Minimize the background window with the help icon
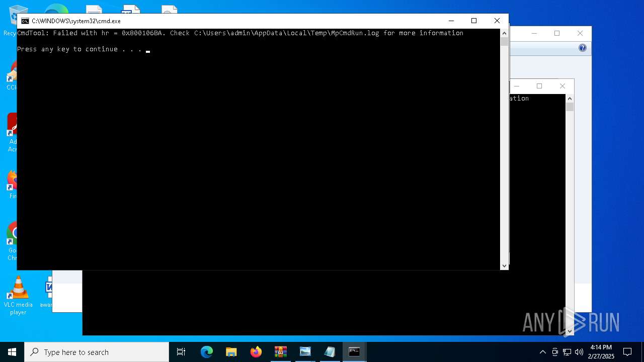This screenshot has height=362, width=644. click(x=534, y=33)
